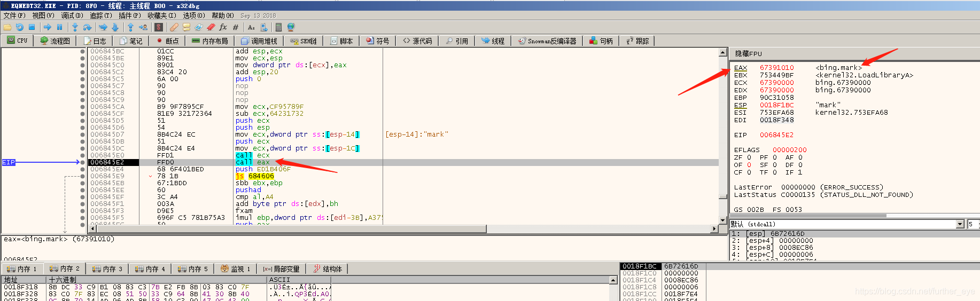The image size is (980, 301).
Task: Open the 调试(D) menu
Action: click(72, 15)
